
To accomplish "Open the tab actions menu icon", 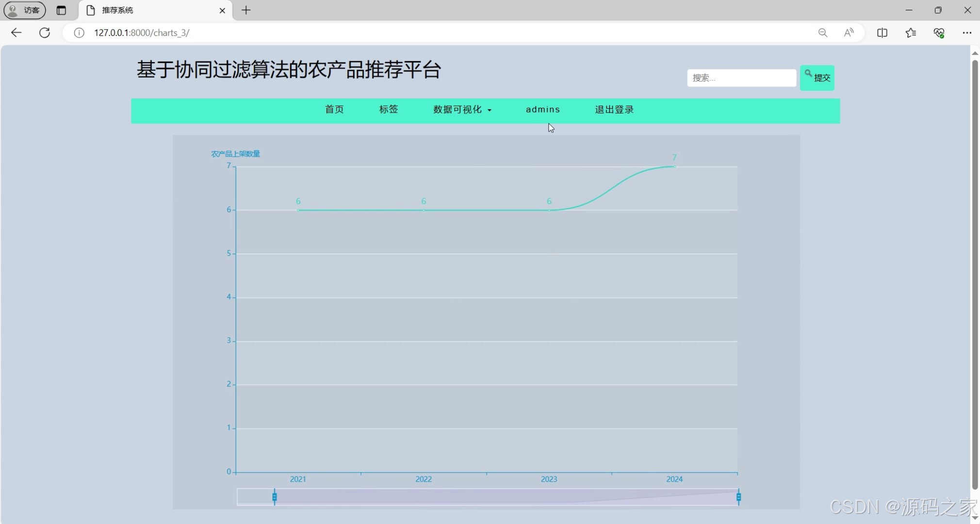I will (x=61, y=10).
